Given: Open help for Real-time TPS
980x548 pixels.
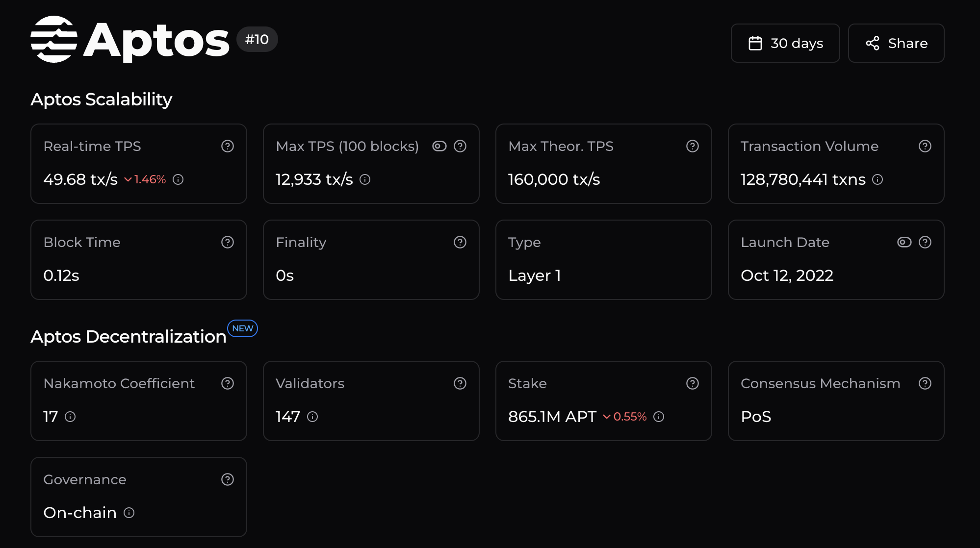Looking at the screenshot, I should tap(228, 146).
